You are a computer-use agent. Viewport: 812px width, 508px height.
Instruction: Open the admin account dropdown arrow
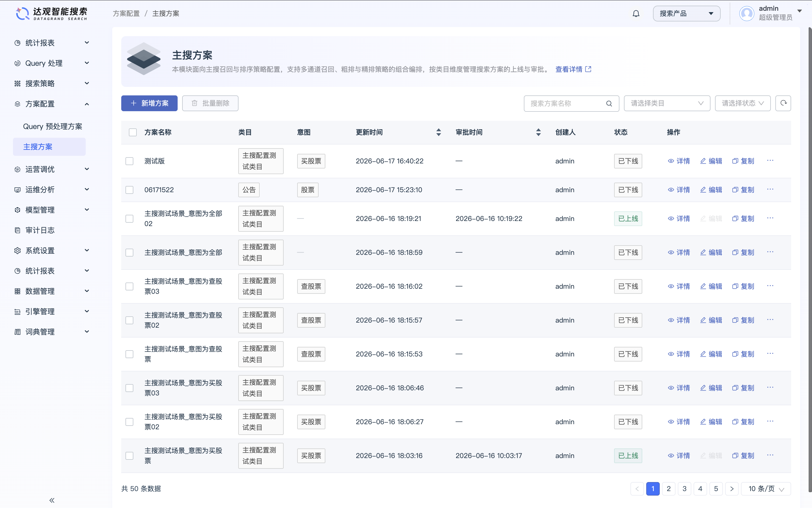click(x=799, y=11)
